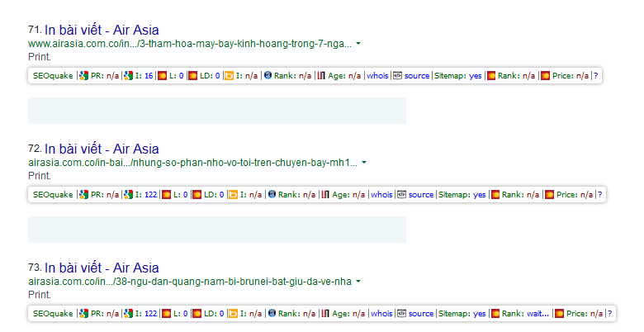Click SEMrush L: 0 icon in result 71 bar
The image size is (644, 332).
(x=162, y=76)
